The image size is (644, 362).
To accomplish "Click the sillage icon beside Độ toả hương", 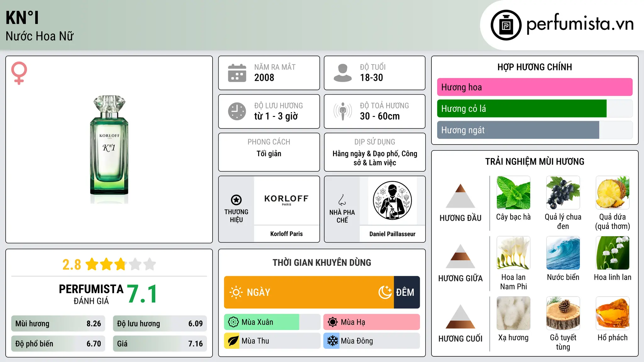I will click(x=343, y=111).
